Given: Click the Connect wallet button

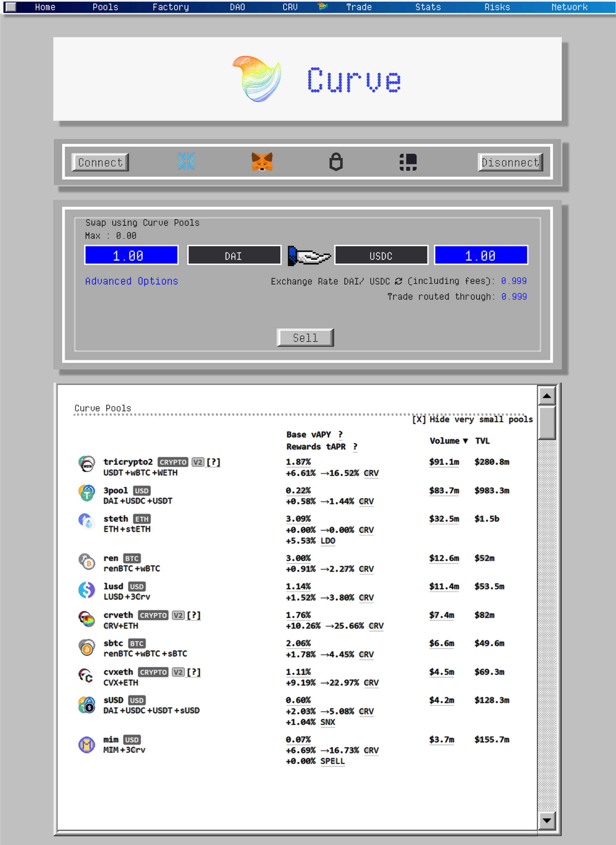Looking at the screenshot, I should (x=100, y=162).
